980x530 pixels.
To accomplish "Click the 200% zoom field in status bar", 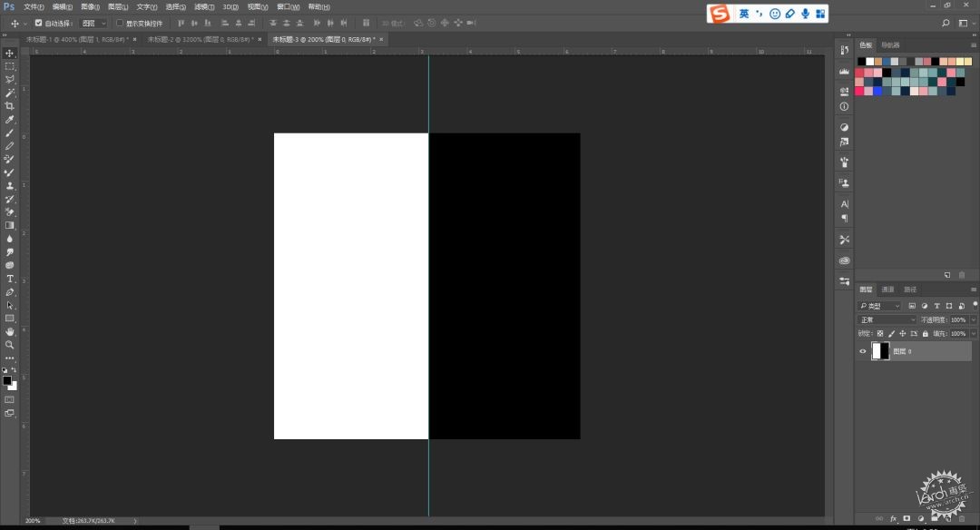I will pos(33,521).
